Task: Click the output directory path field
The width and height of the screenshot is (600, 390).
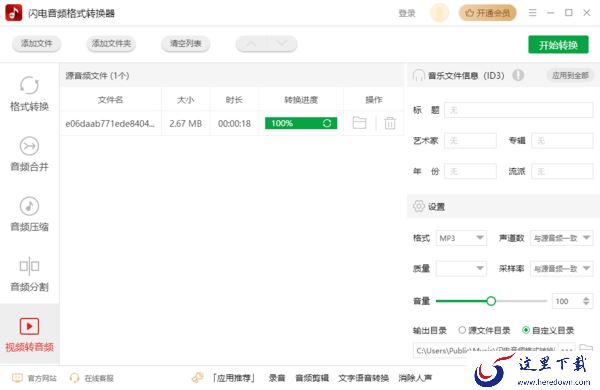Action: click(485, 350)
